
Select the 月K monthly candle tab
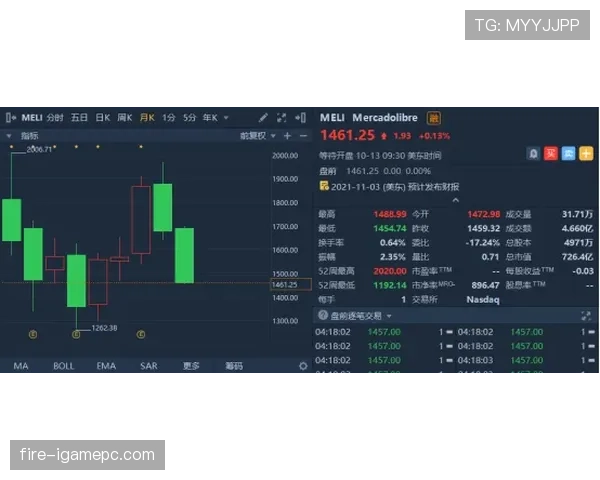[x=147, y=118]
